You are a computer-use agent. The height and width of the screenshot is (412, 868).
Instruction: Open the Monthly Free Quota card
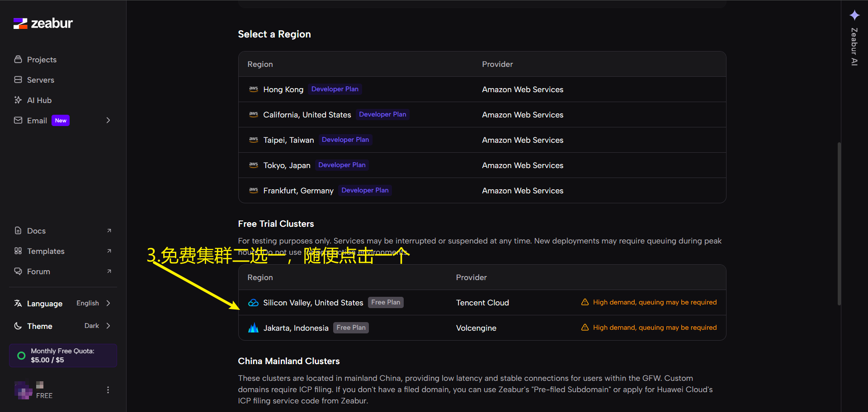63,356
